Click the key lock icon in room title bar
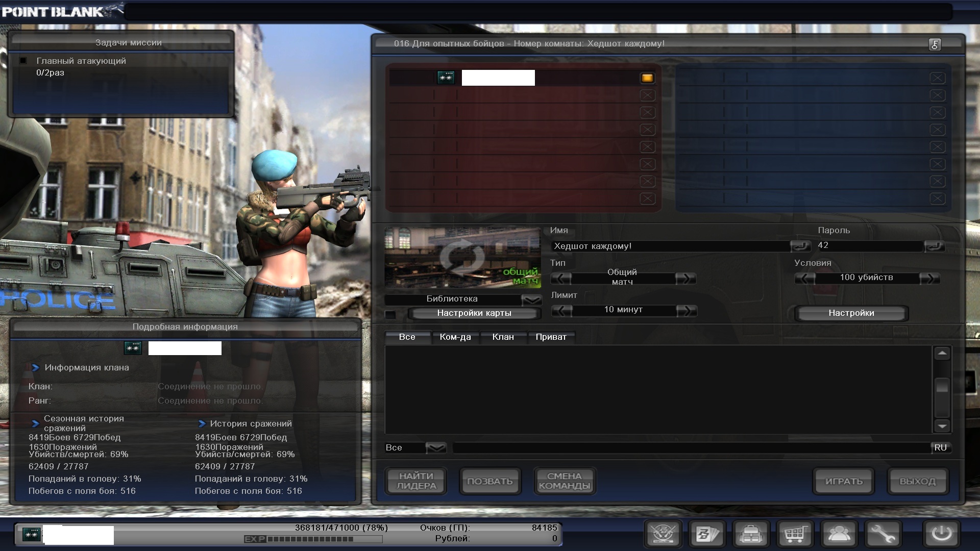The width and height of the screenshot is (980, 551). tap(935, 44)
